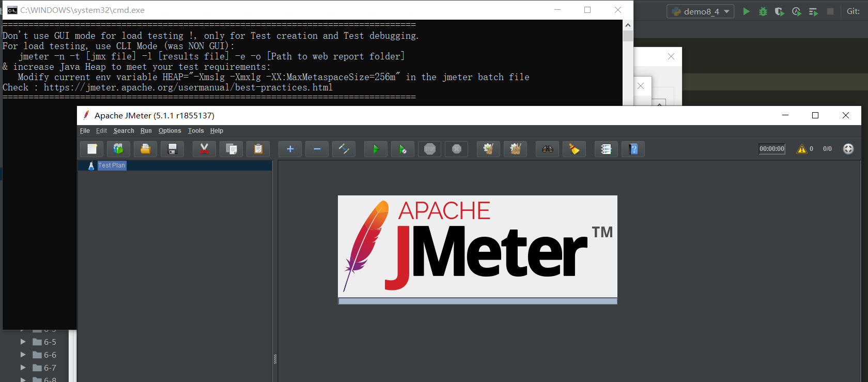868x382 pixels.
Task: Click Start no pauses icon
Action: tap(403, 149)
